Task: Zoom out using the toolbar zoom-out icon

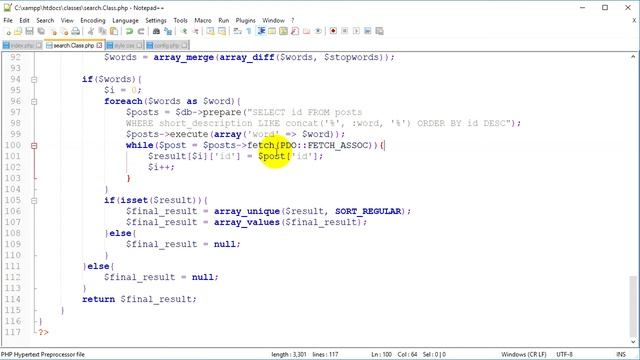Action: (196, 31)
